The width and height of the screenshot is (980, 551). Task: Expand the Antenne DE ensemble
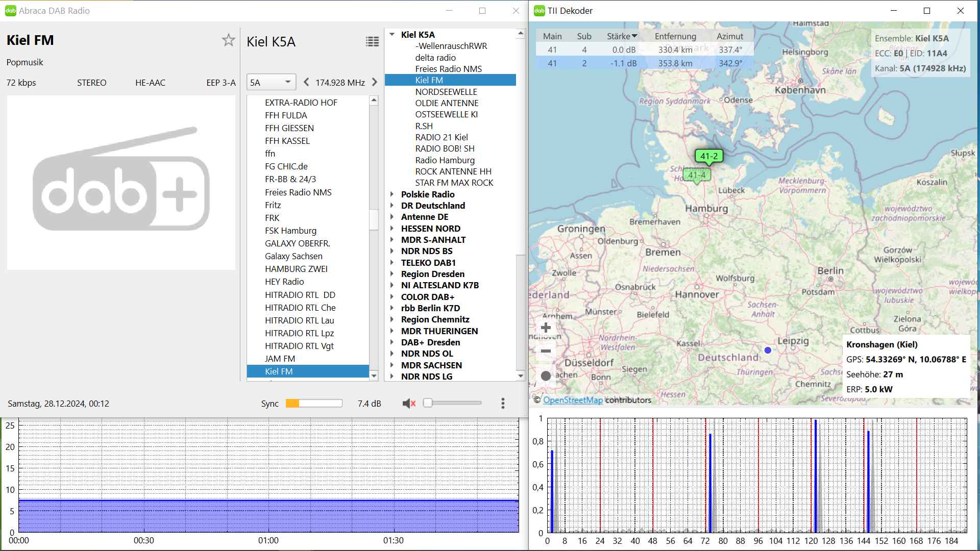(x=392, y=217)
